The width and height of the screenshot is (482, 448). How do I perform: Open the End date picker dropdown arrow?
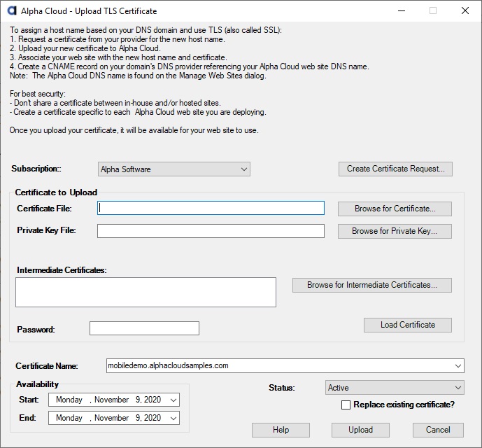point(173,418)
